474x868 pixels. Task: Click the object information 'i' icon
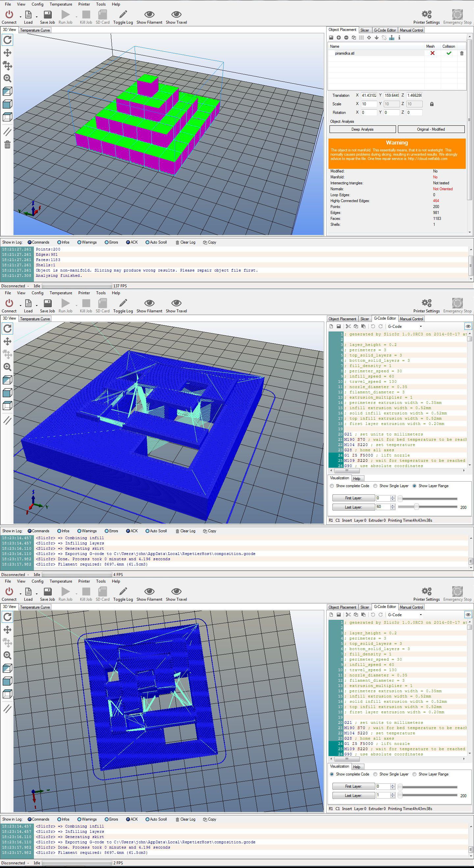tap(400, 38)
